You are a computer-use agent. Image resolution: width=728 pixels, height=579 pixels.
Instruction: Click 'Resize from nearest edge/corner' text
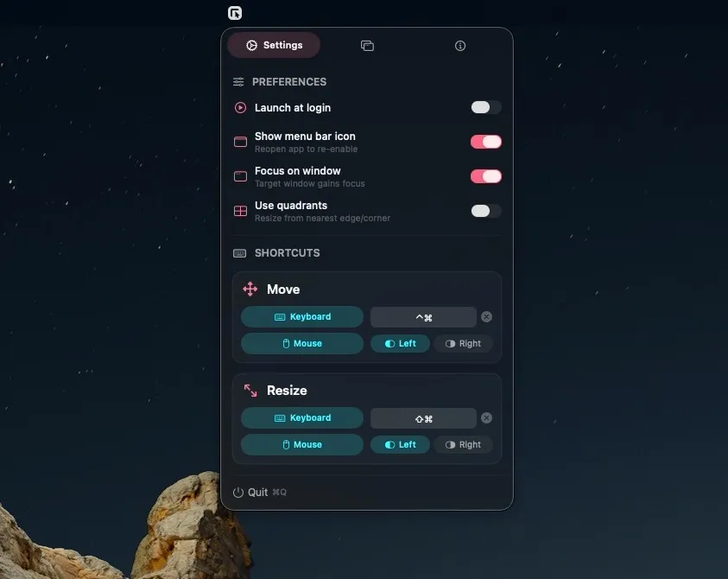(322, 218)
